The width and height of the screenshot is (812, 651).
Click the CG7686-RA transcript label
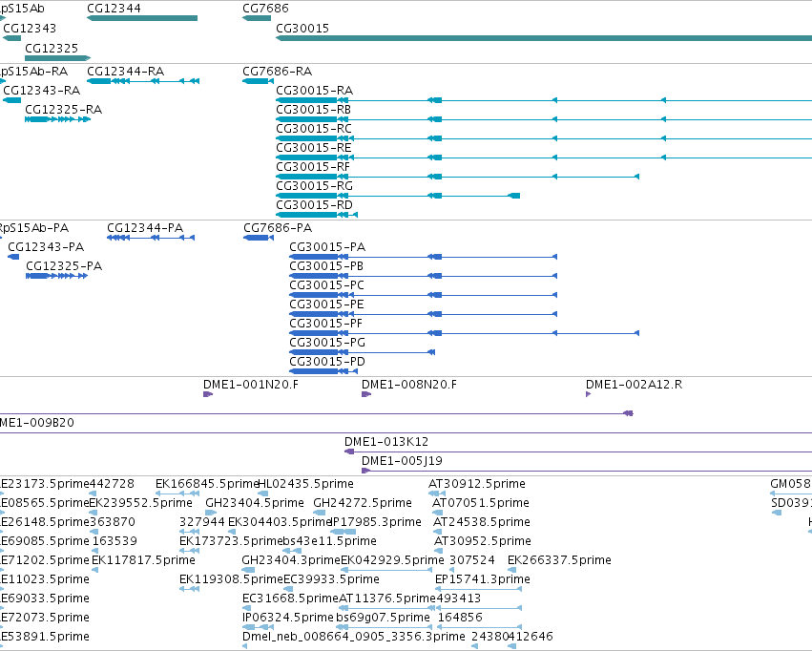click(x=277, y=72)
